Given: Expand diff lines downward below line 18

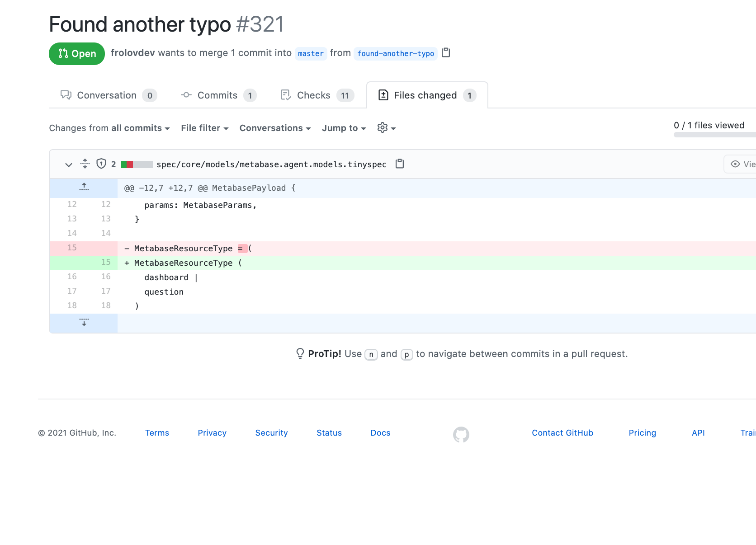Looking at the screenshot, I should pos(84,323).
